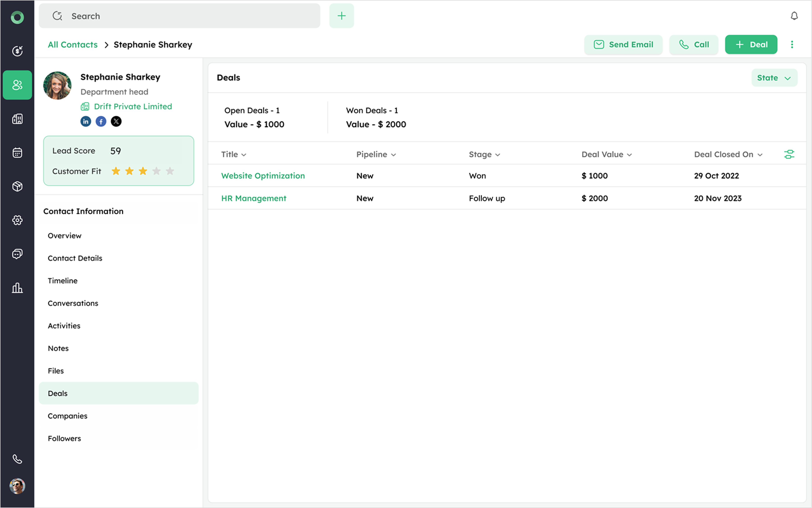
Task: Select Conversations in Contact Information
Action: [x=73, y=303]
